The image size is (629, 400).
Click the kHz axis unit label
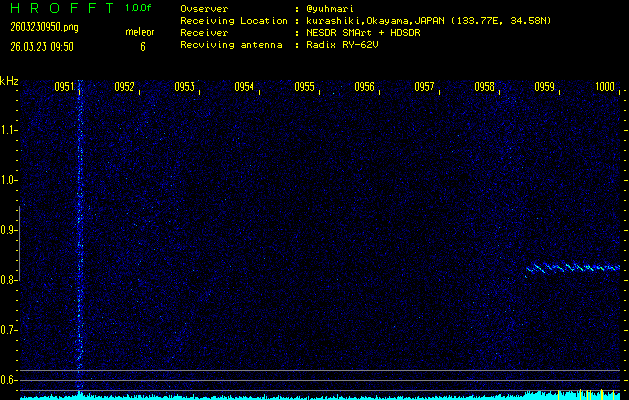coord(9,81)
